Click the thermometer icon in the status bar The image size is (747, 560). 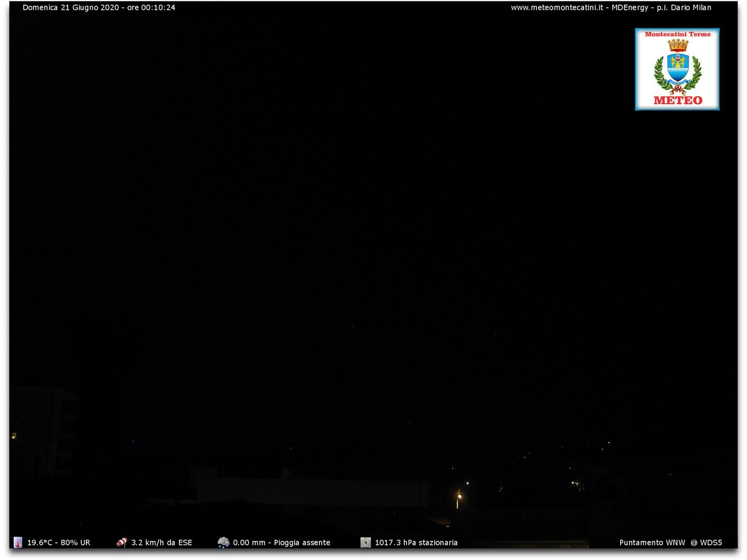coord(18,542)
